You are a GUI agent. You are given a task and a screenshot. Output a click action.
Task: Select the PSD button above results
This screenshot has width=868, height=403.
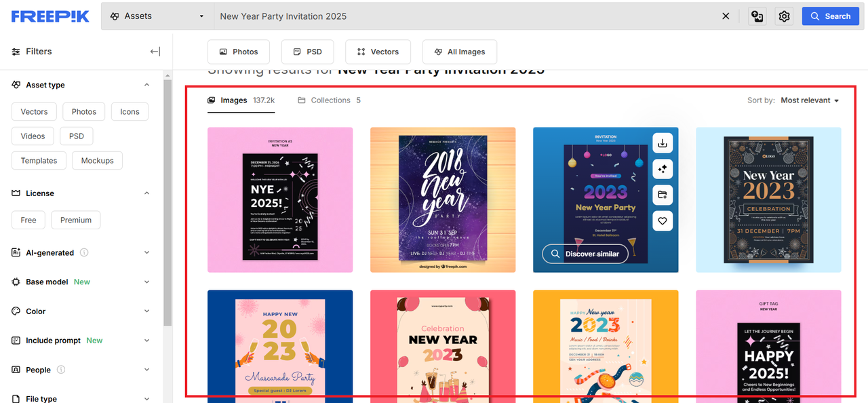(x=307, y=52)
